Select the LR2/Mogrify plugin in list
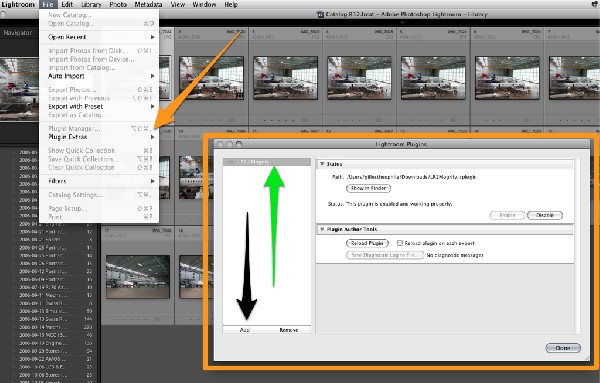Image resolution: width=600 pixels, height=383 pixels. click(x=267, y=162)
